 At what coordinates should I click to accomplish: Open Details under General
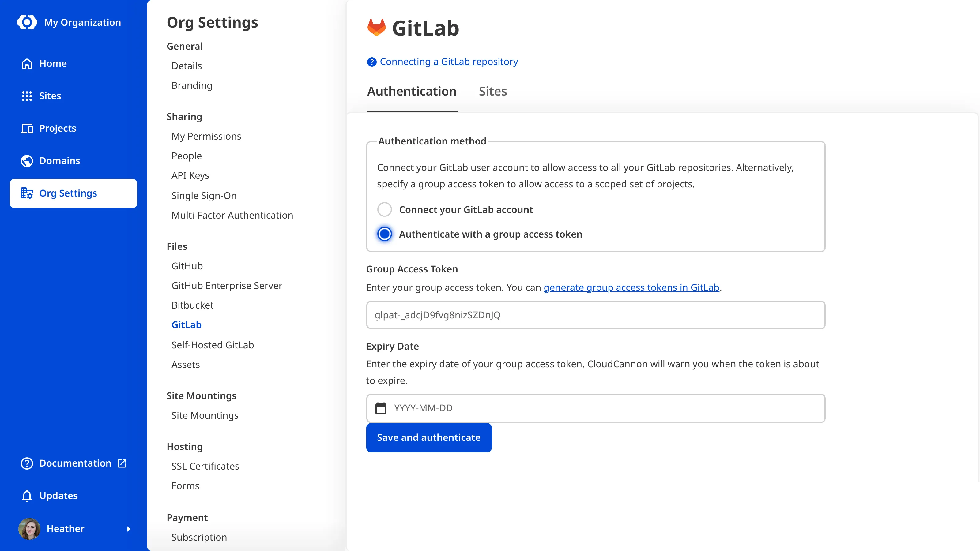[187, 66]
